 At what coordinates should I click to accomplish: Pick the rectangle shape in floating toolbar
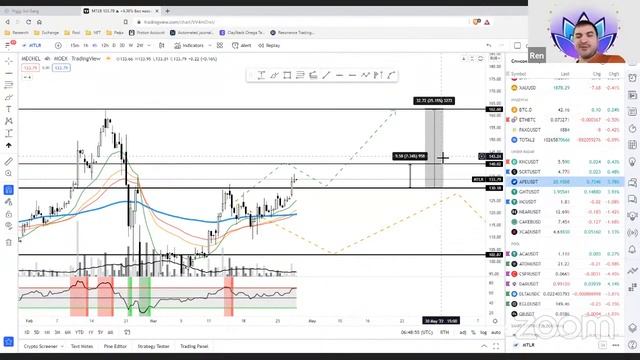(x=287, y=75)
